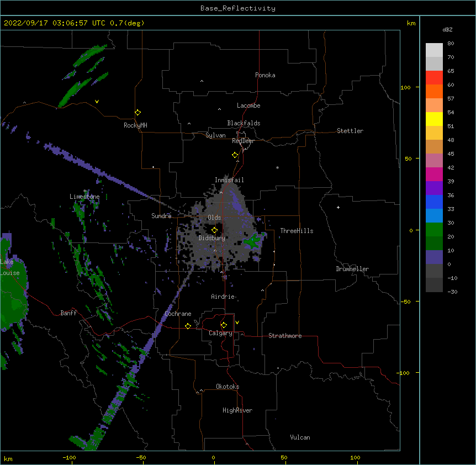Click the Drumheller city label

click(x=352, y=269)
